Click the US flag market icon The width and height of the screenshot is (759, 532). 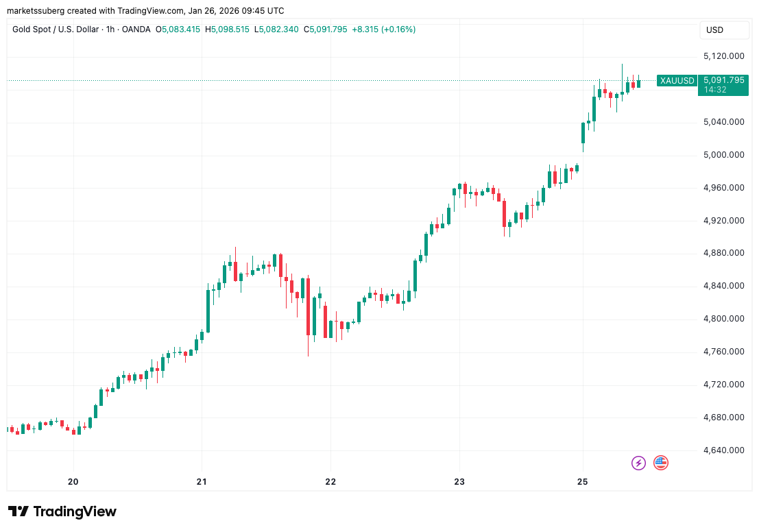coord(660,463)
